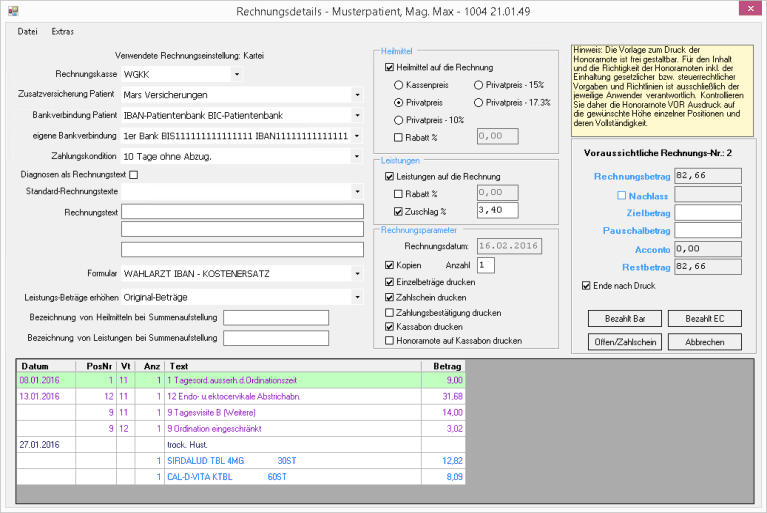Click the Pauschalbetrag input field
Viewport: 767px width, 513px height.
[708, 230]
